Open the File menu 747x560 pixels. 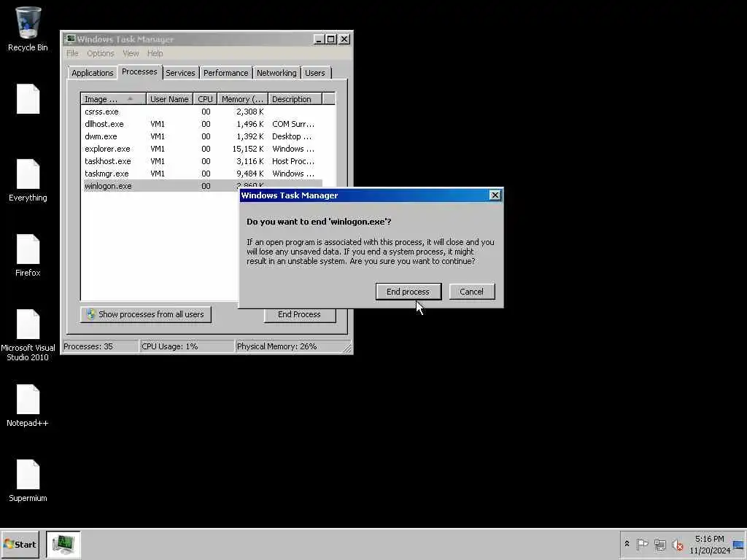(72, 53)
